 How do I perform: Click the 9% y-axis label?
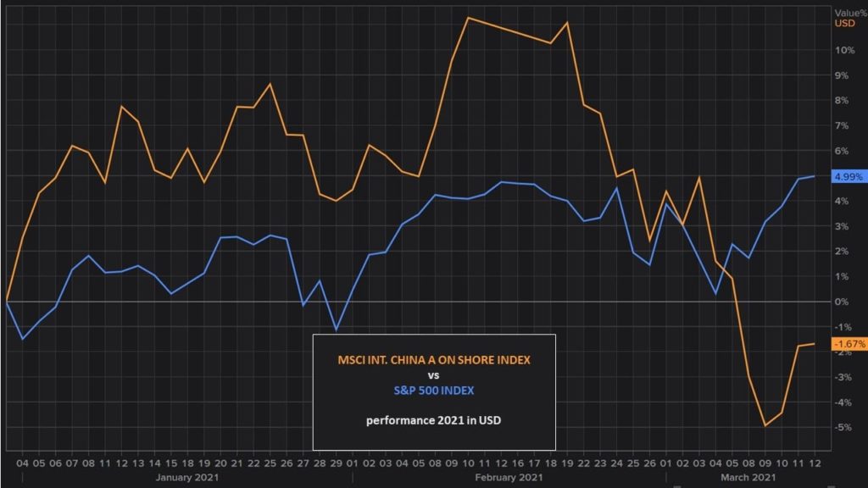click(x=842, y=75)
